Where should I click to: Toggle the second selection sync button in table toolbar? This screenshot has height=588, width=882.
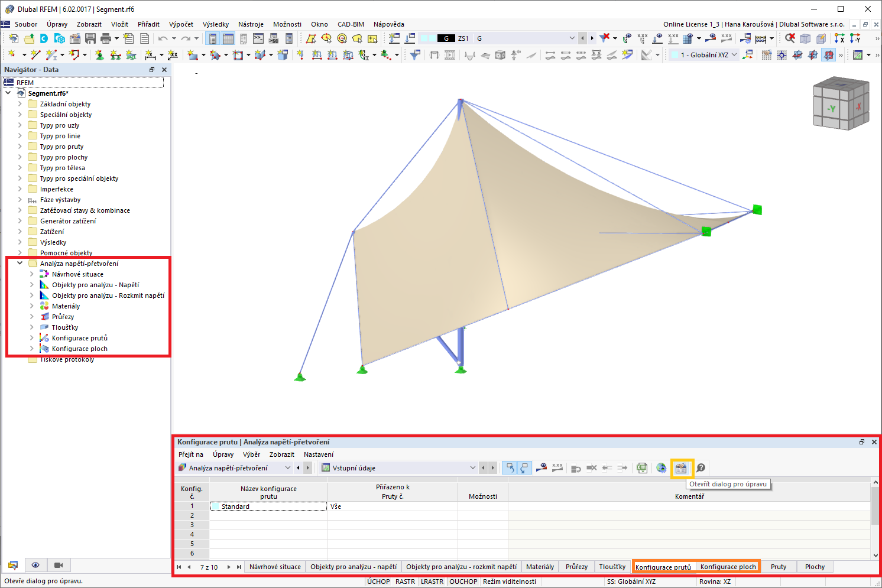524,468
